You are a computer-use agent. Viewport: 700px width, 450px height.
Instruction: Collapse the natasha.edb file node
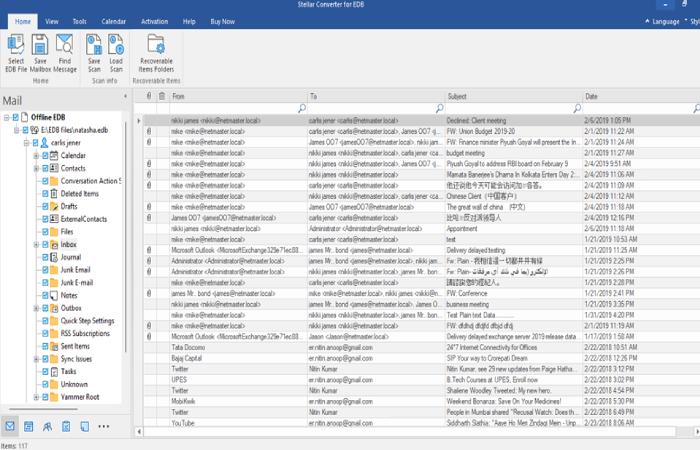pos(17,130)
